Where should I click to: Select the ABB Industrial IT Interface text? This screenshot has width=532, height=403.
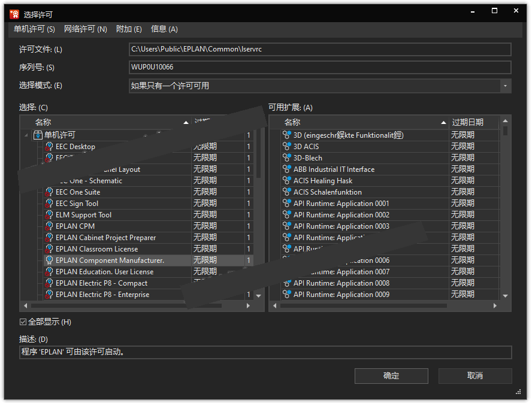pyautogui.click(x=334, y=169)
